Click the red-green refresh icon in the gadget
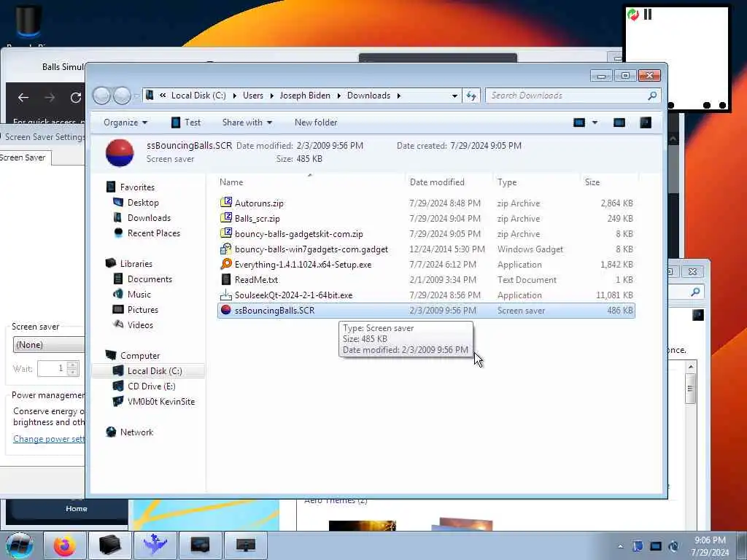This screenshot has width=747, height=560. point(633,15)
